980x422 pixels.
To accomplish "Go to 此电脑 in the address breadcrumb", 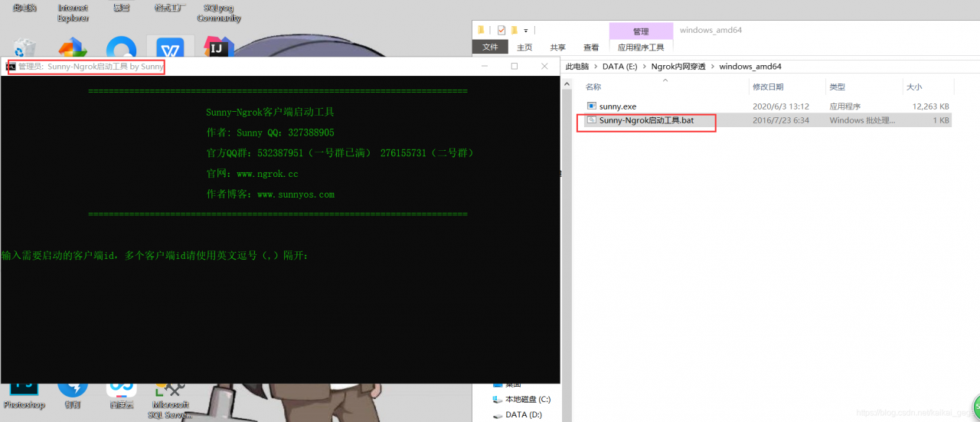I will tap(577, 67).
